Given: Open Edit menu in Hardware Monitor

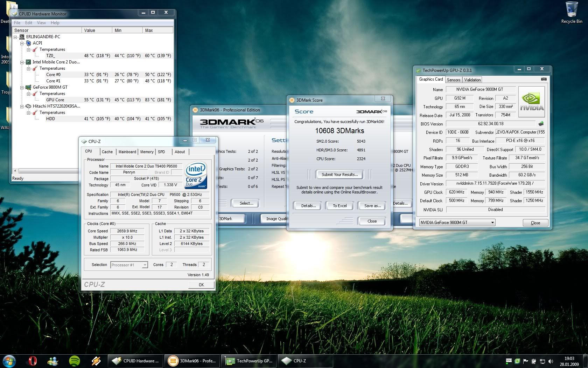Looking at the screenshot, I should [29, 23].
